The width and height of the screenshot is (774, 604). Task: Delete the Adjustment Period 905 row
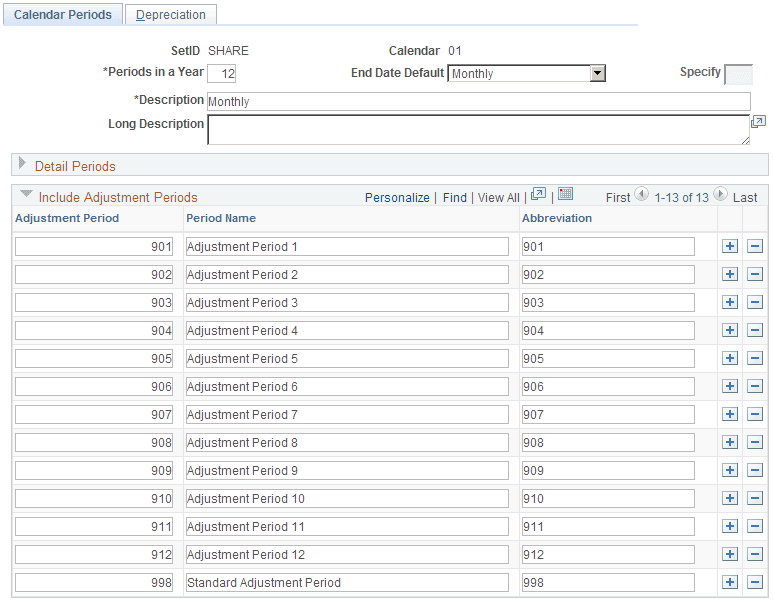(x=755, y=358)
